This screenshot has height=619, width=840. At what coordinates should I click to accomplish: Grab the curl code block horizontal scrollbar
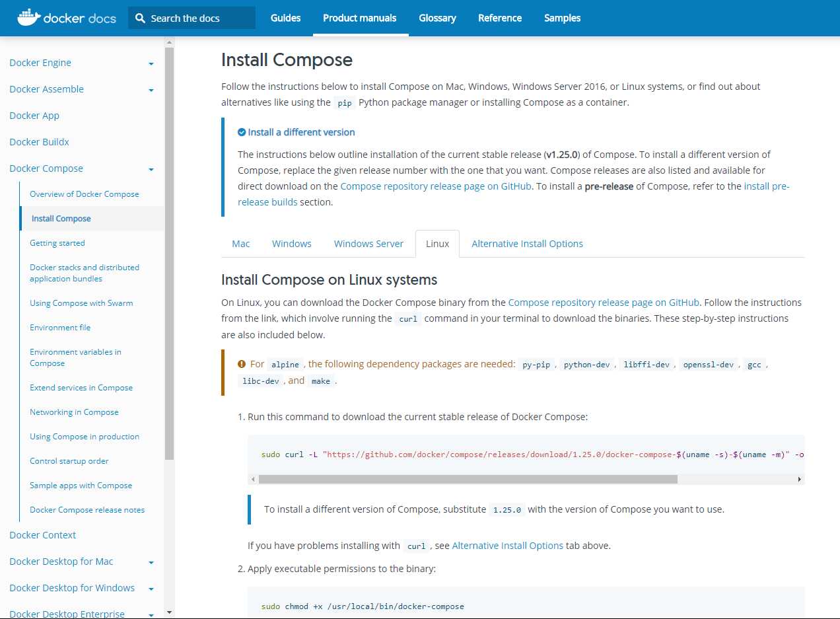coord(468,479)
